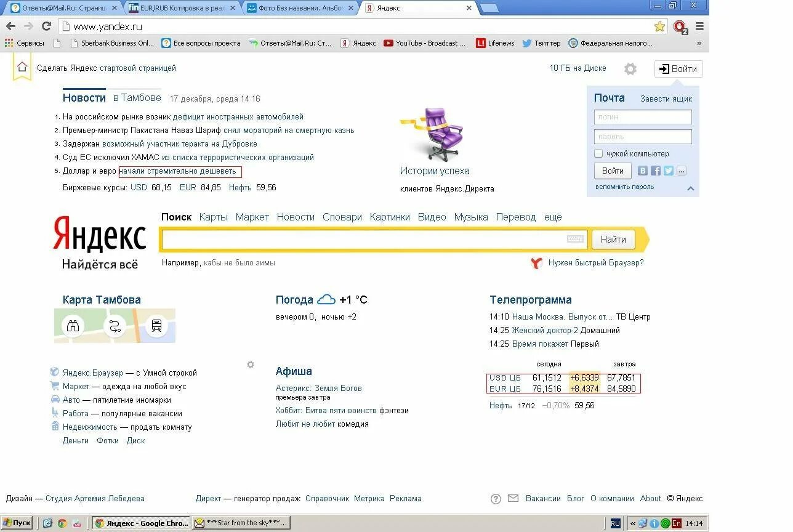Expand hidden system tray icons
Image resolution: width=793 pixels, height=532 pixels.
(633, 523)
